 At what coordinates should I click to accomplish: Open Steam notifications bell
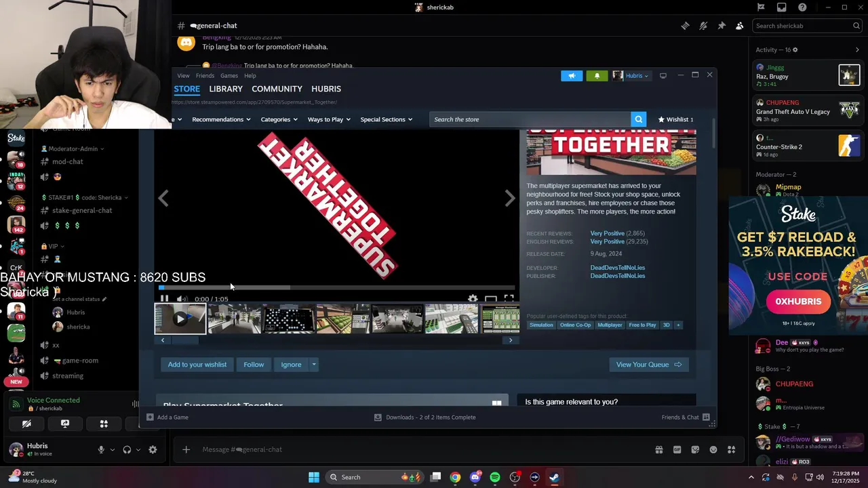pos(597,76)
